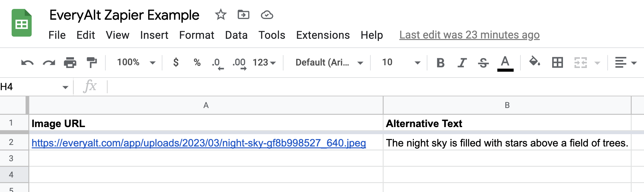Select column B header

pyautogui.click(x=507, y=105)
